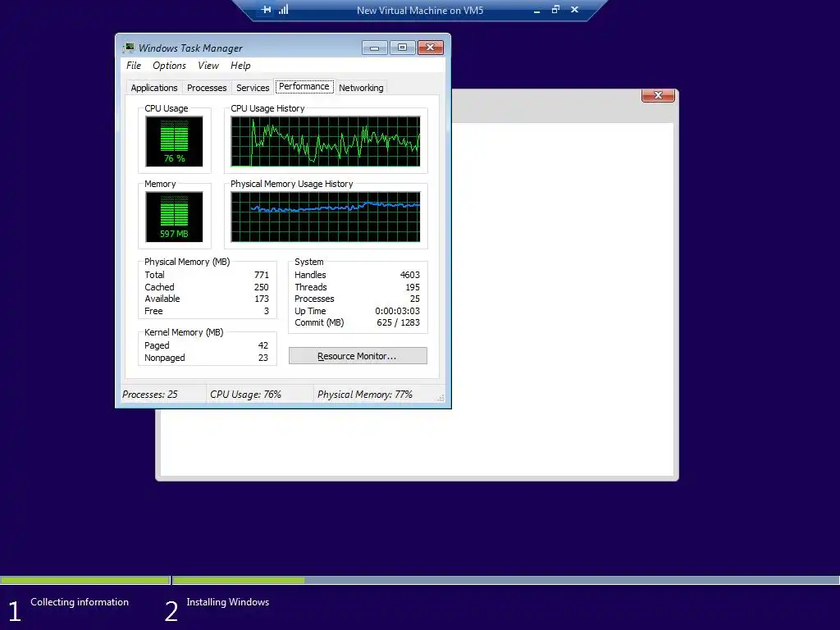Screen dimensions: 840x630
Task: Switch to the Services tab
Action: (253, 88)
